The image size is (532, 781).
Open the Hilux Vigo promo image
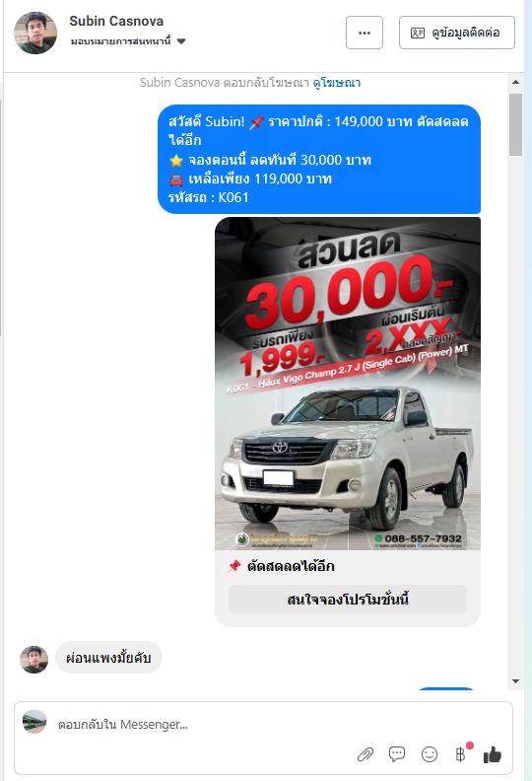click(x=348, y=384)
